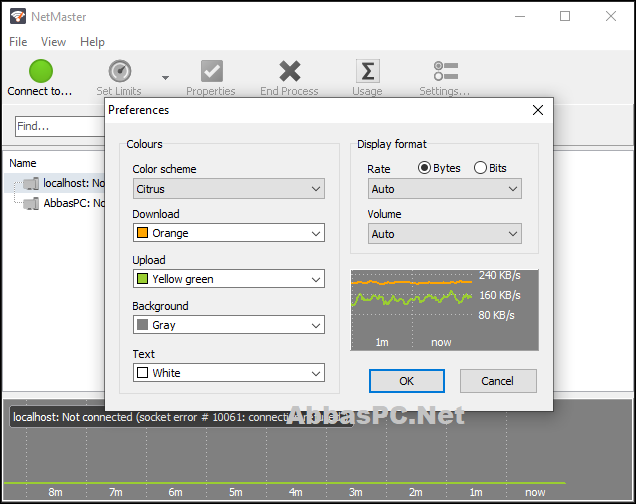636x504 pixels.
Task: Click the orange Download colour swatch
Action: coord(142,233)
